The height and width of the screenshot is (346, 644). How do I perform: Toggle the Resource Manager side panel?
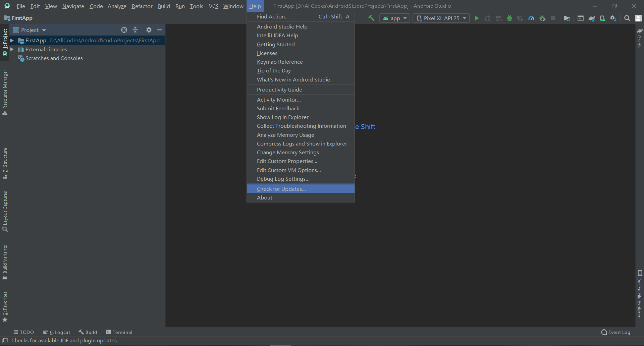click(x=5, y=92)
